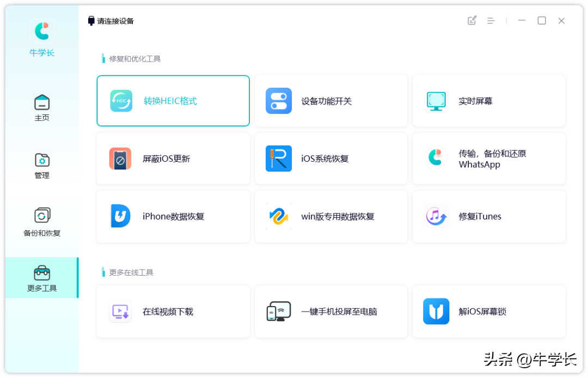
Task: Launch the iPhone数据恢复 icon
Action: pos(120,216)
